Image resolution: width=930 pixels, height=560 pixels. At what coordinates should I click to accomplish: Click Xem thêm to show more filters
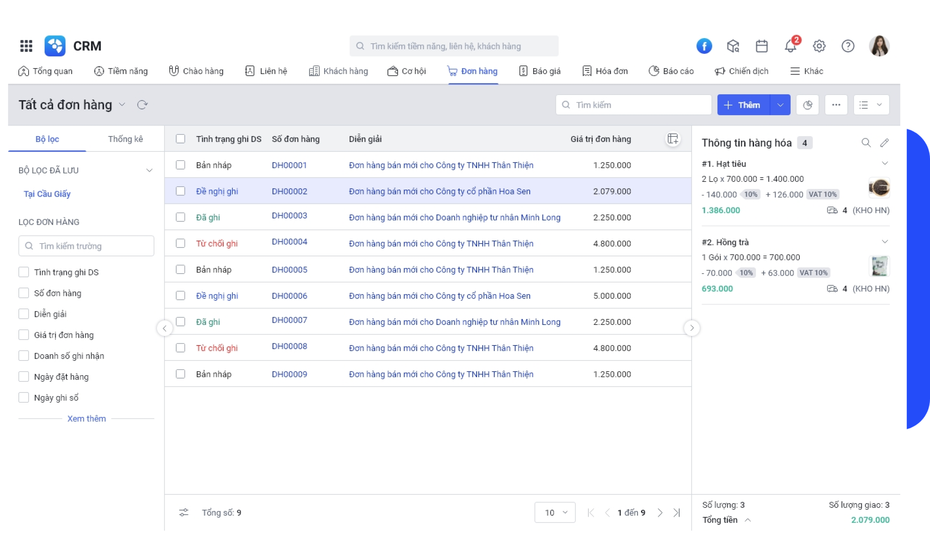pyautogui.click(x=87, y=418)
